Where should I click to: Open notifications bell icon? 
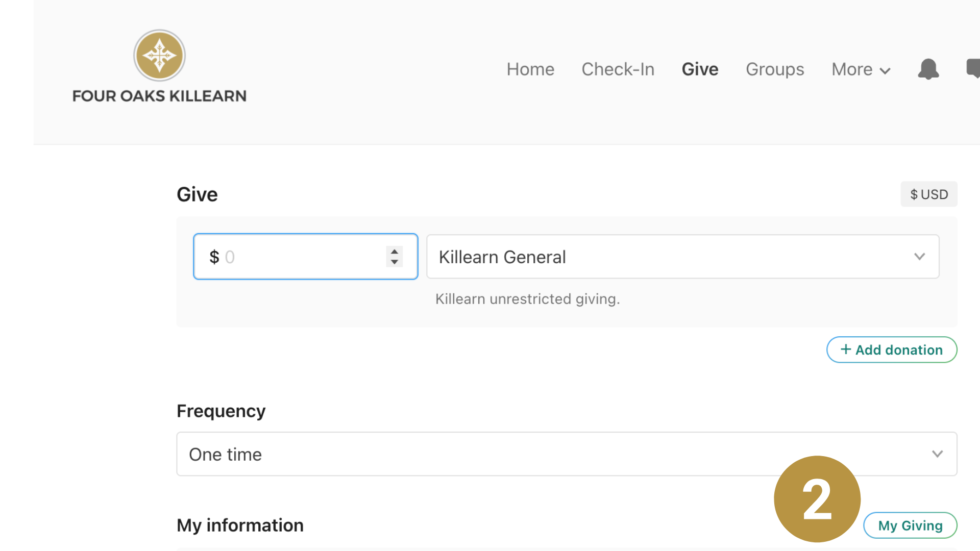coord(928,69)
